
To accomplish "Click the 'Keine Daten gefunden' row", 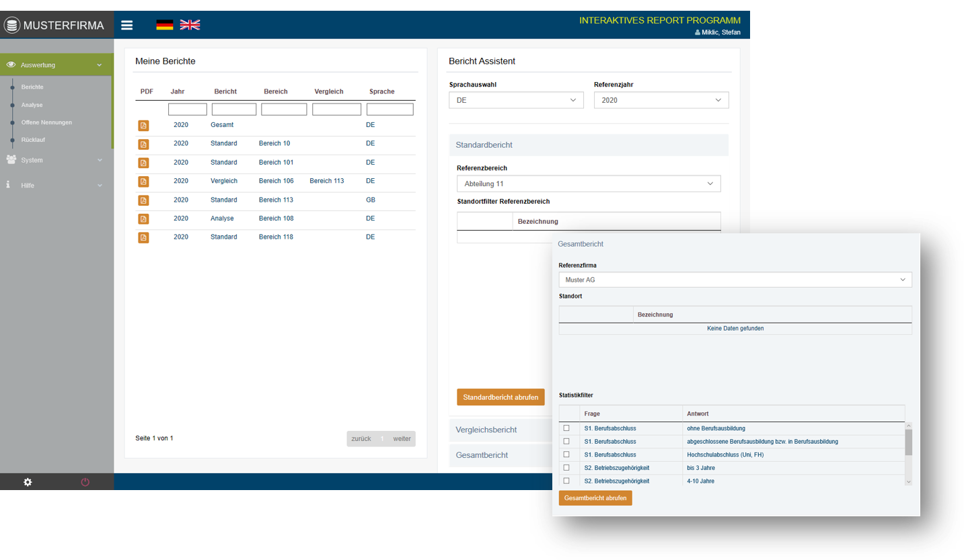I will pos(735,329).
